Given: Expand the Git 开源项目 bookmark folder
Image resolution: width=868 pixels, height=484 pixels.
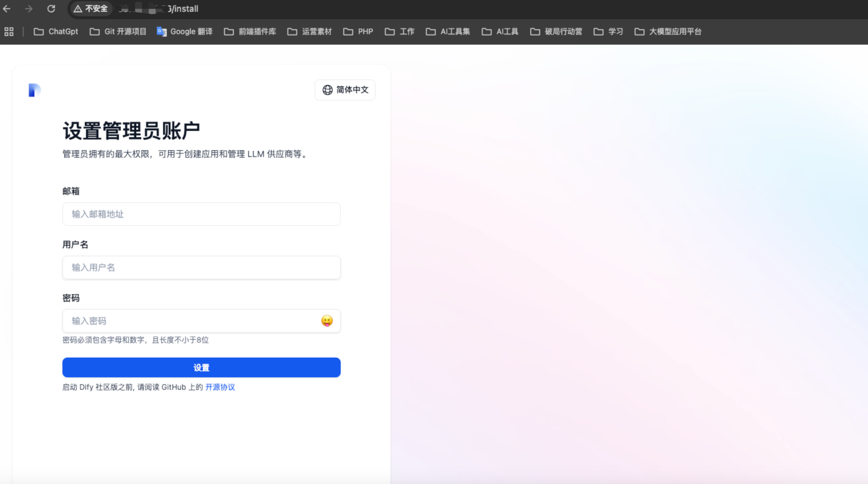Looking at the screenshot, I should (118, 32).
